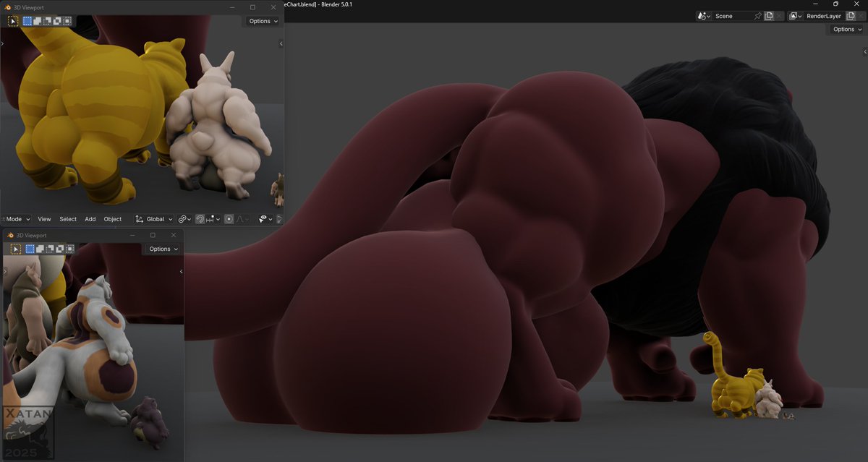Close the lower 3D Viewport window
Image resolution: width=868 pixels, height=462 pixels.
coord(174,235)
